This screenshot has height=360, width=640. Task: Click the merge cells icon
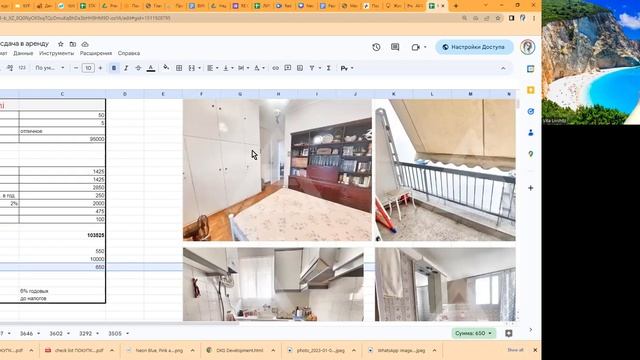(191, 68)
